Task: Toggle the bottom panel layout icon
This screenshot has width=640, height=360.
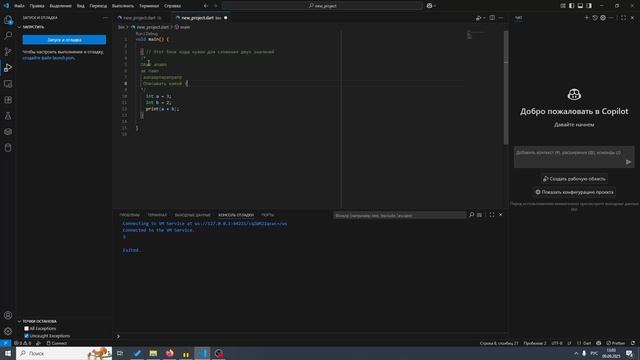Action: coord(580,6)
